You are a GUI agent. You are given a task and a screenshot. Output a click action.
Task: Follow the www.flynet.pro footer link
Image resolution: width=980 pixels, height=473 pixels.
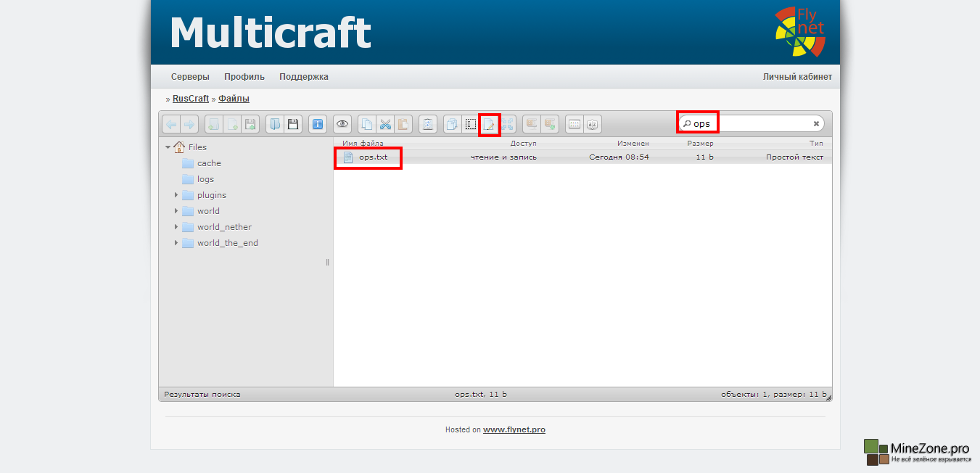point(514,429)
